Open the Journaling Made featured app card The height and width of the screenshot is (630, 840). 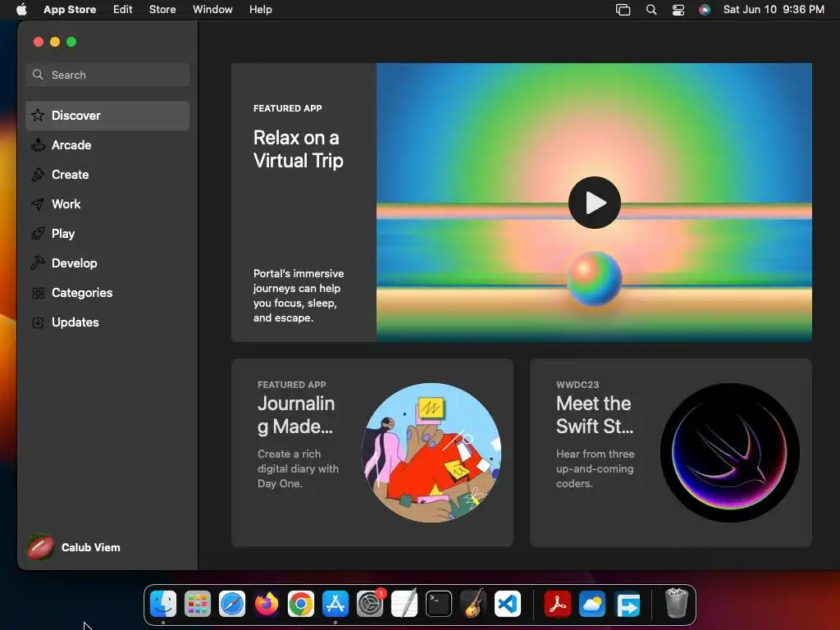click(x=372, y=453)
